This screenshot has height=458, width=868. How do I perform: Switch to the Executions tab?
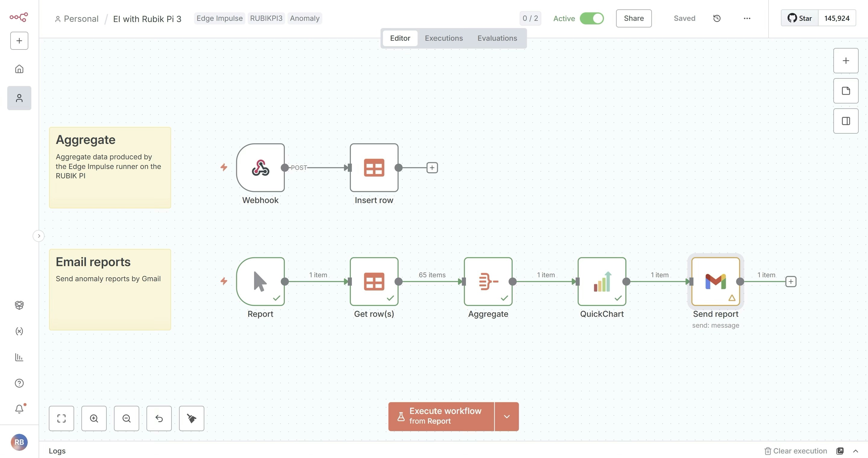click(x=443, y=38)
